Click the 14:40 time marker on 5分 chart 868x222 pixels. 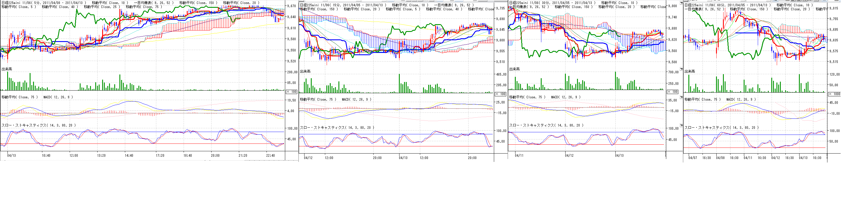click(x=129, y=156)
